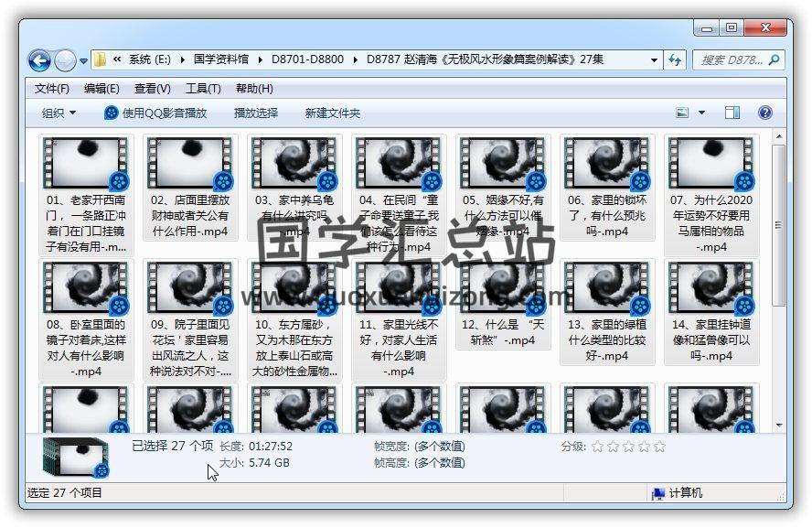This screenshot has width=812, height=528.
Task: Click the change view icon
Action: (682, 113)
